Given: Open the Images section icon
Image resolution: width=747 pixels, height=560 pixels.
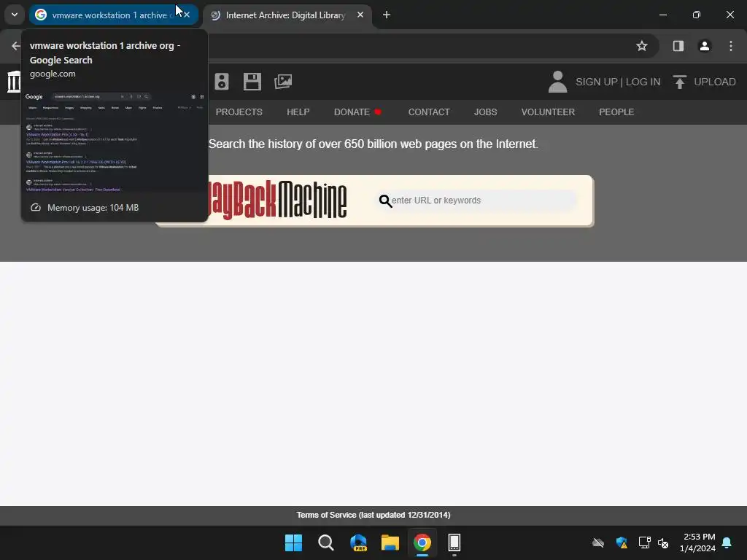Looking at the screenshot, I should 283,82.
